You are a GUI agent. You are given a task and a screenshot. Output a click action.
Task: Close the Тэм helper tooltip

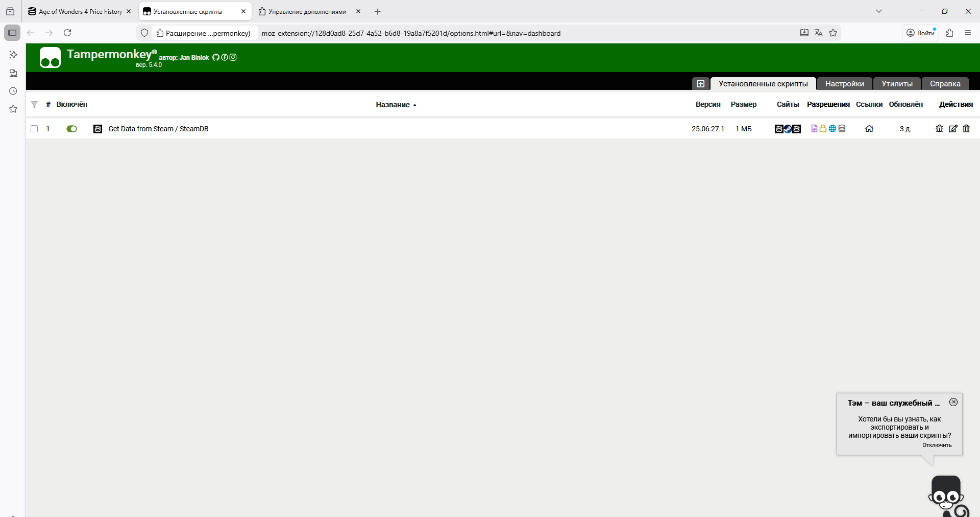click(x=953, y=402)
